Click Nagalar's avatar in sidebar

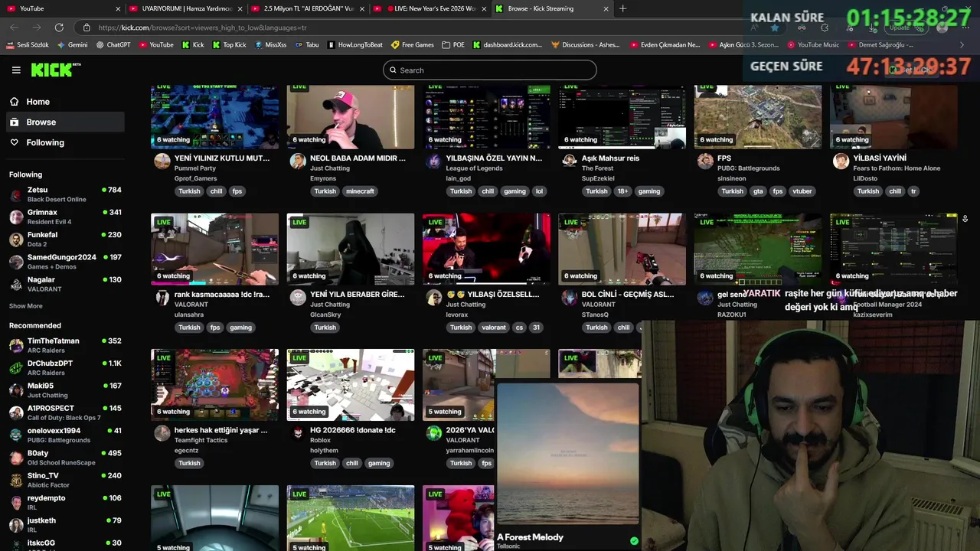click(16, 284)
